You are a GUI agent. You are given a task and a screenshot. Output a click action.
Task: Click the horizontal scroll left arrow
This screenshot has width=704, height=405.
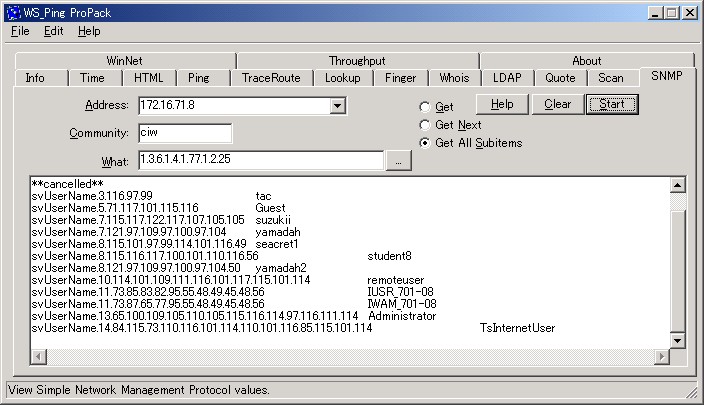click(39, 357)
